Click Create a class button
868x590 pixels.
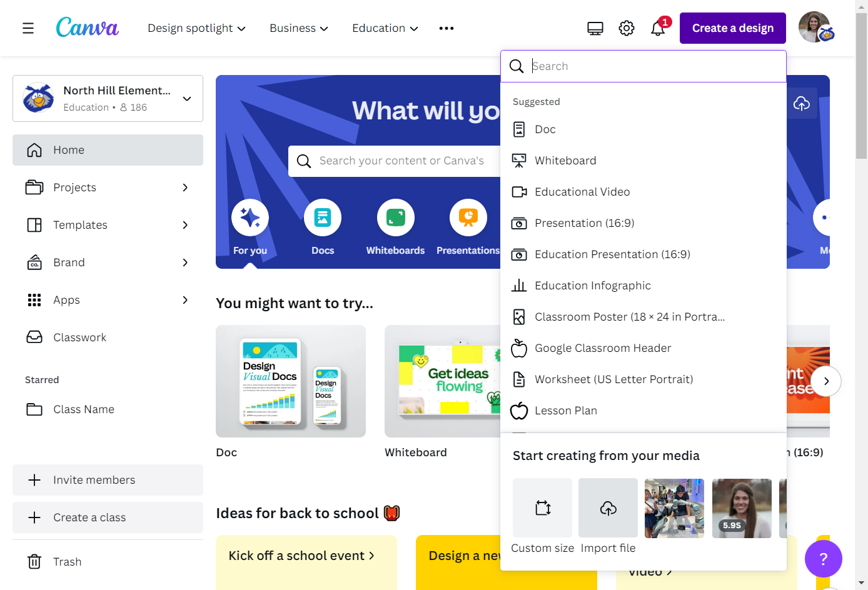pyautogui.click(x=108, y=517)
